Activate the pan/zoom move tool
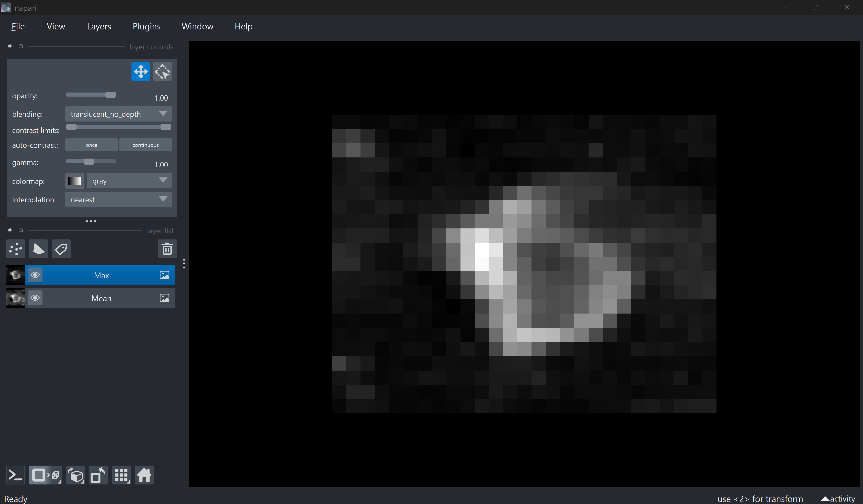This screenshot has width=863, height=504. coord(141,72)
